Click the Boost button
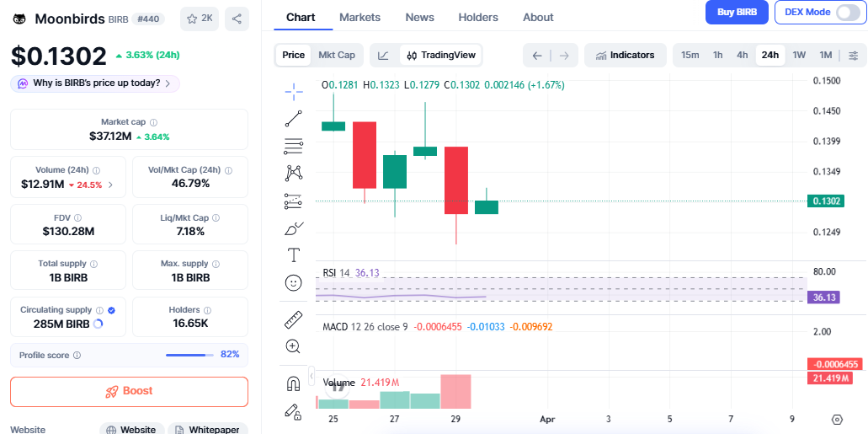868x434 pixels. [x=129, y=391]
